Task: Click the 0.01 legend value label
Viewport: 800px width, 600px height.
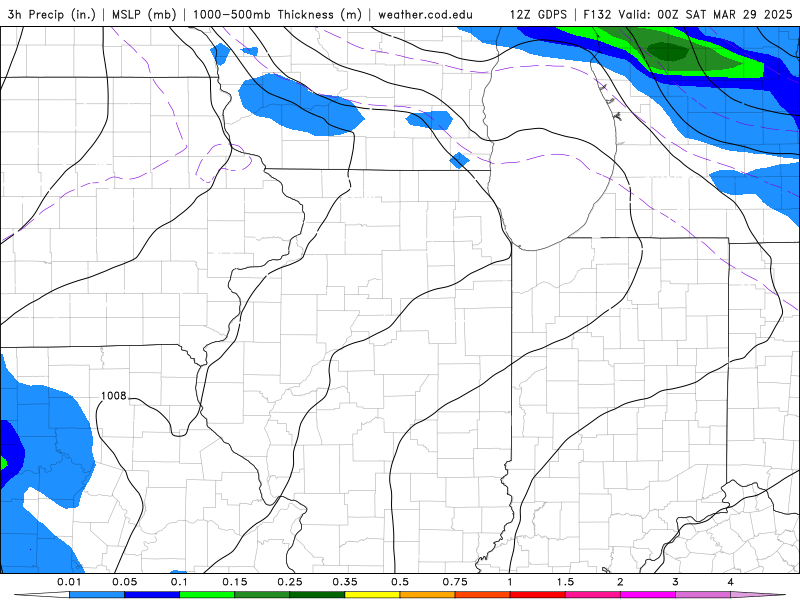Action: pos(69,582)
